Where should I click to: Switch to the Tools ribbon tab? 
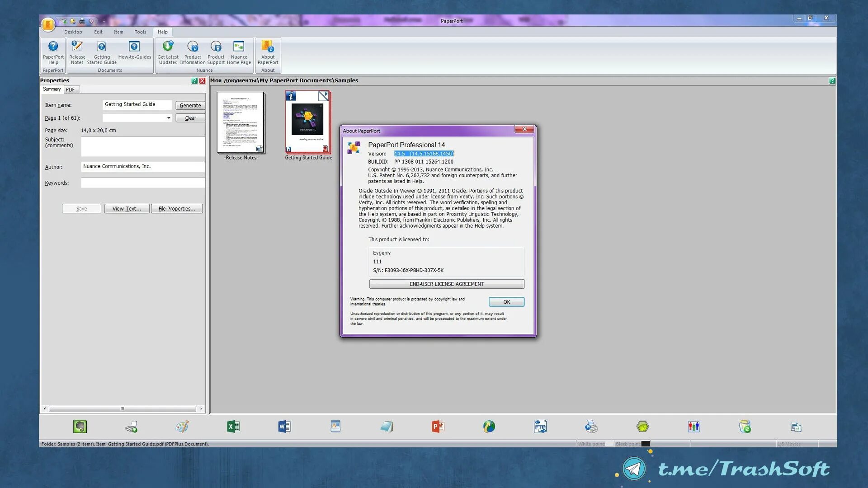click(140, 32)
